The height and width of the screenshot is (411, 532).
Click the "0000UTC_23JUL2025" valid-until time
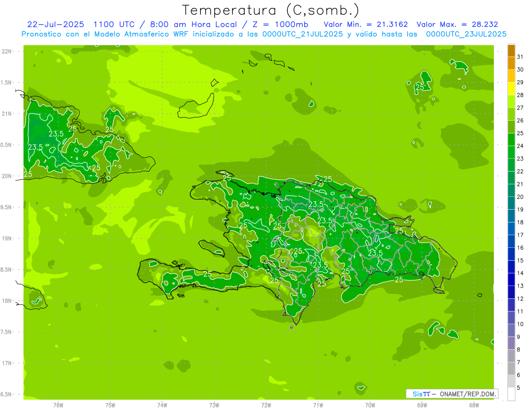pyautogui.click(x=466, y=34)
